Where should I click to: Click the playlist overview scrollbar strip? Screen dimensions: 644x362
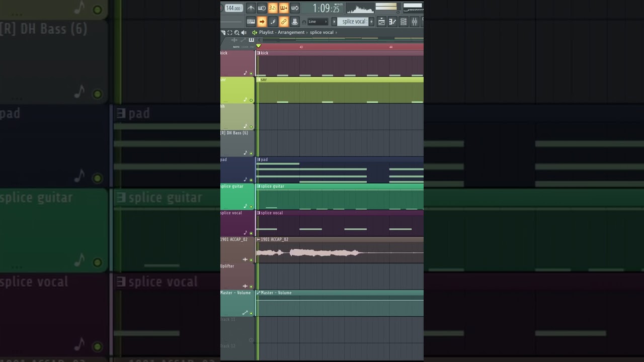343,40
